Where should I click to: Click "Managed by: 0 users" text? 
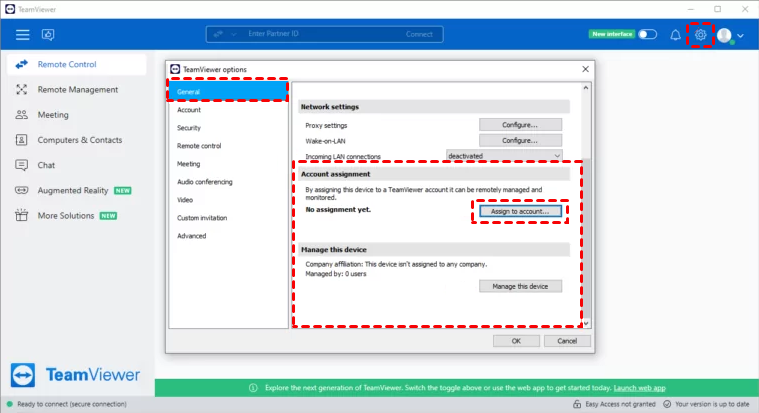(x=335, y=274)
